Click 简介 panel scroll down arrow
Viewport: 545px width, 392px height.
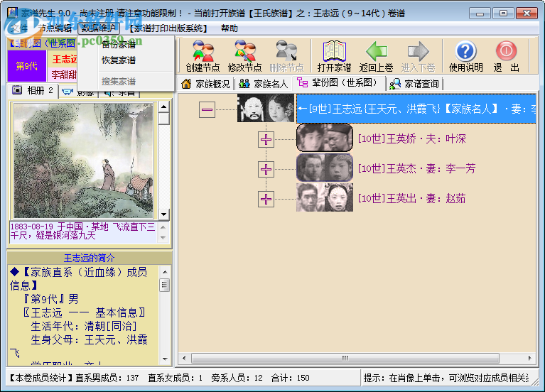tap(165, 359)
